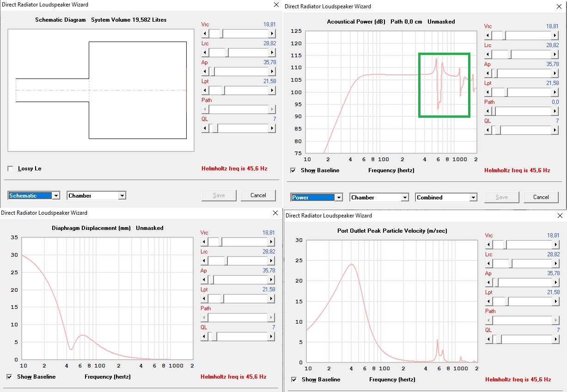The image size is (567, 392).
Task: Click Cancel in Schematic Diagram window
Action: pyautogui.click(x=258, y=195)
